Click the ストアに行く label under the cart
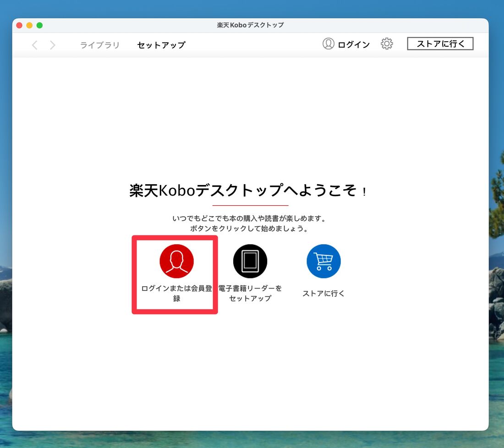 coord(323,294)
